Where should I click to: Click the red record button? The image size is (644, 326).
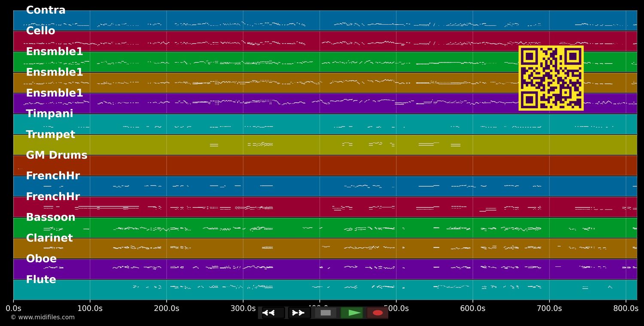[x=377, y=313]
